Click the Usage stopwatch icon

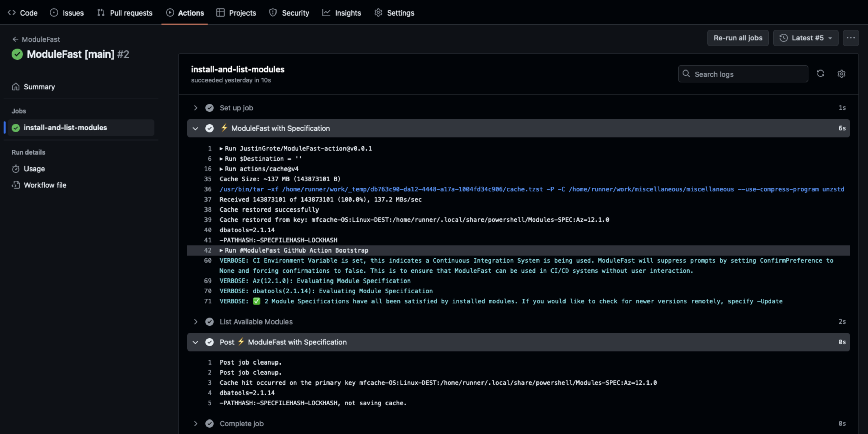click(x=16, y=169)
